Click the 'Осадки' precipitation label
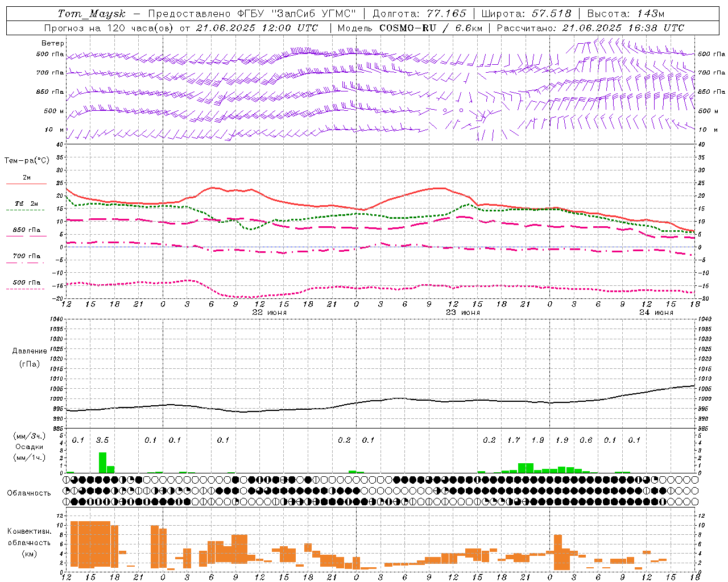The width and height of the screenshot is (728, 582). coord(29,447)
